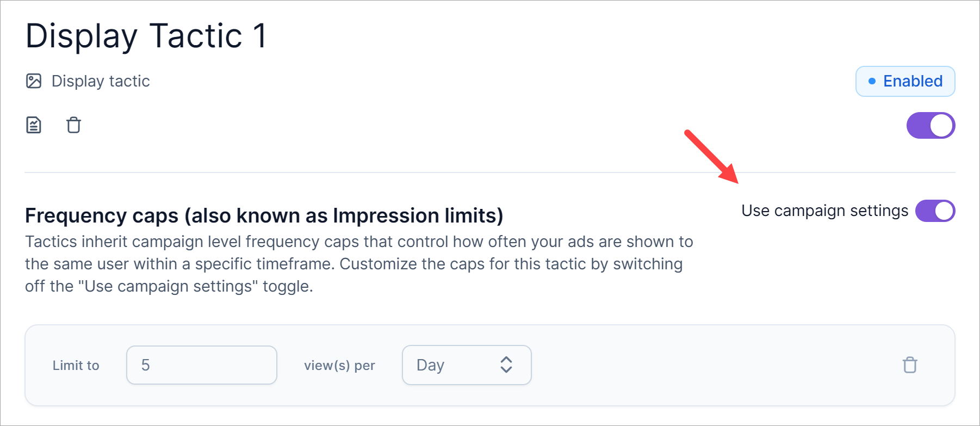Click the blue dot in the Enabled badge
The image size is (980, 426).
click(x=872, y=81)
